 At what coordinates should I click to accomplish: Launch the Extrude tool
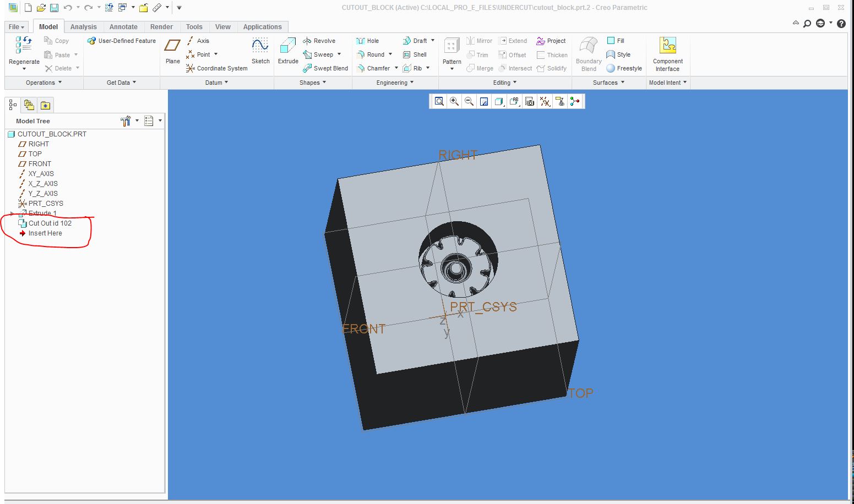point(288,51)
